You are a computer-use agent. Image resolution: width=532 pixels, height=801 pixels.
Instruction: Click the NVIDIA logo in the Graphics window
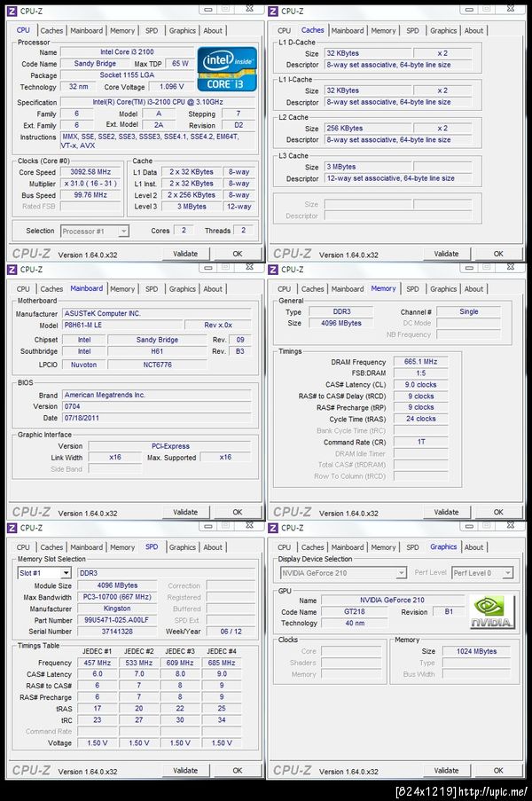click(492, 611)
